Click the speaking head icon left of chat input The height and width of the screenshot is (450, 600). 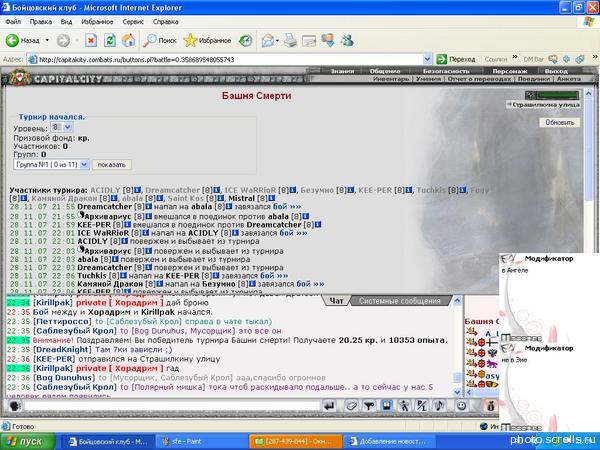tap(15, 406)
